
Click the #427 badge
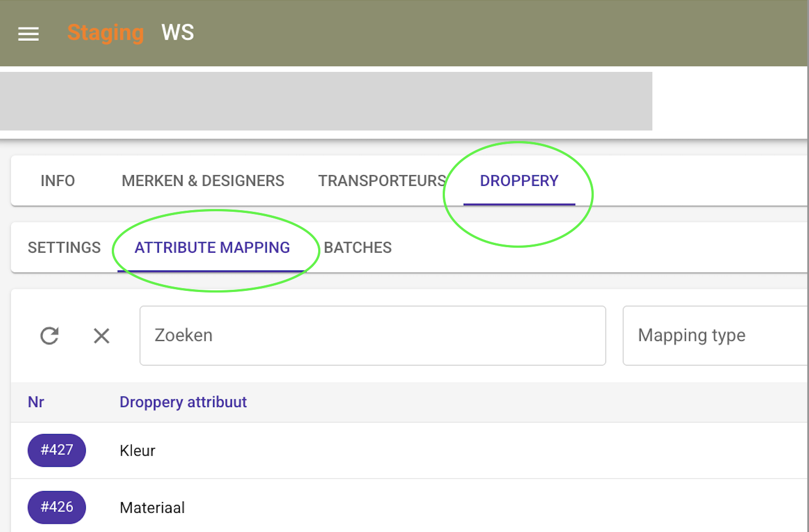coord(57,450)
